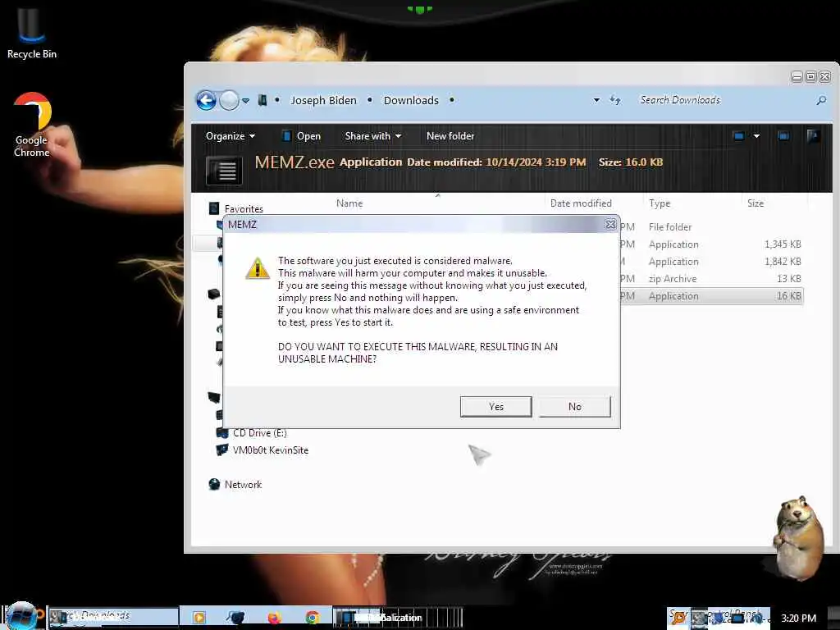Go back with the Explorer back arrow

(206, 100)
